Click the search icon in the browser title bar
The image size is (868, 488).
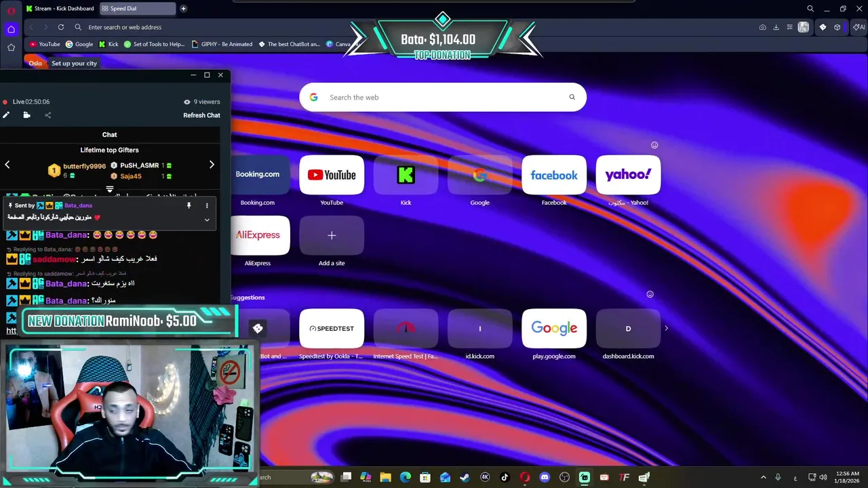(x=810, y=9)
